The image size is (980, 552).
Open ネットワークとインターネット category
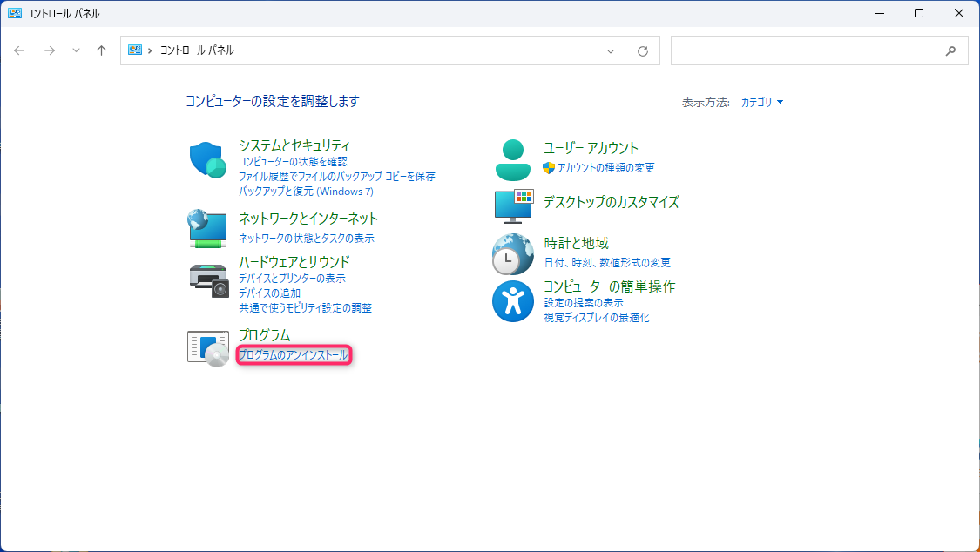point(308,219)
